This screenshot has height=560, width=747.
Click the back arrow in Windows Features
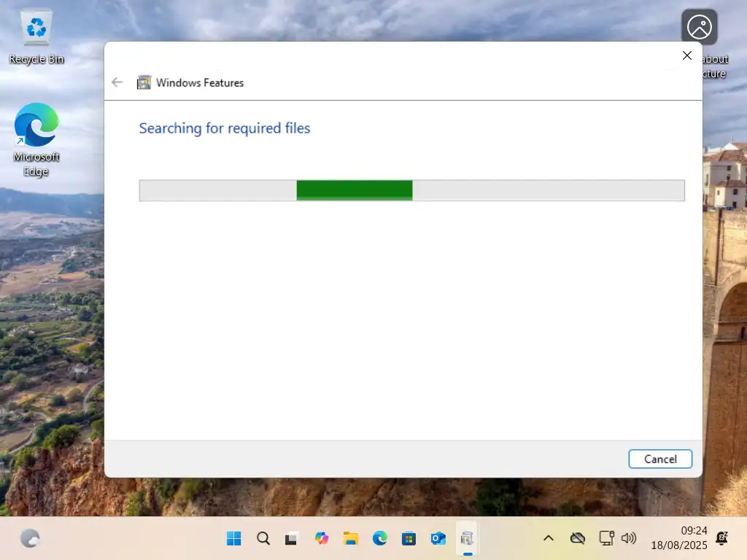tap(117, 82)
